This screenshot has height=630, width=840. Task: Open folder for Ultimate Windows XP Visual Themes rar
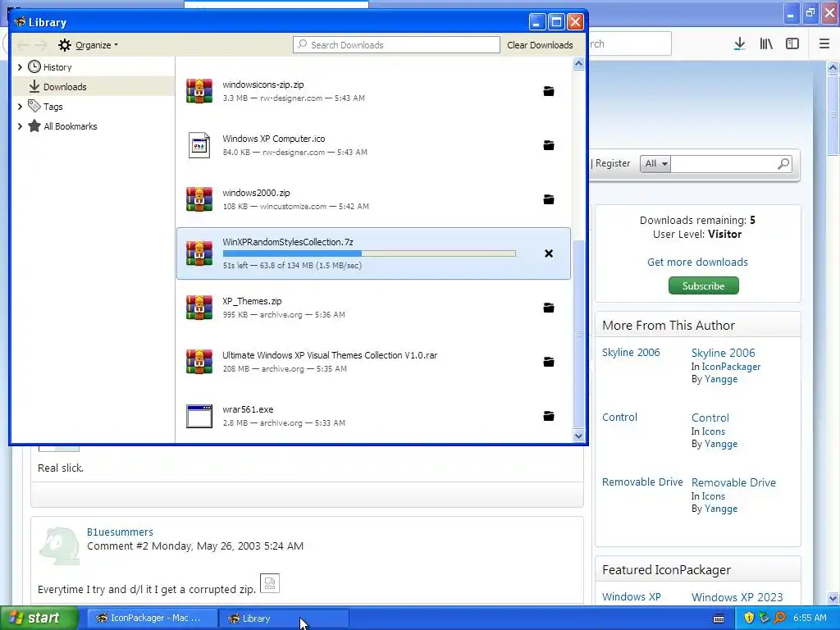pos(549,362)
